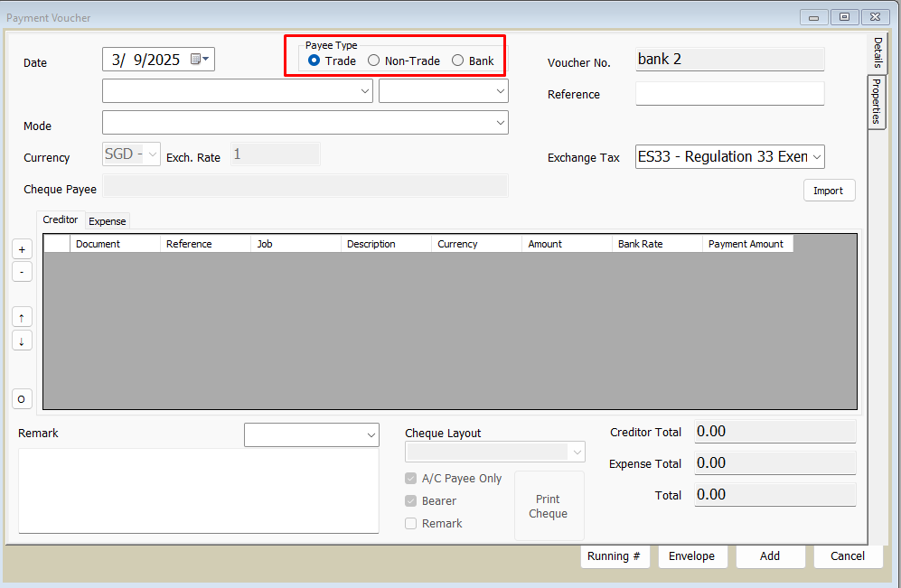Switch to the Expense tab

pos(108,221)
